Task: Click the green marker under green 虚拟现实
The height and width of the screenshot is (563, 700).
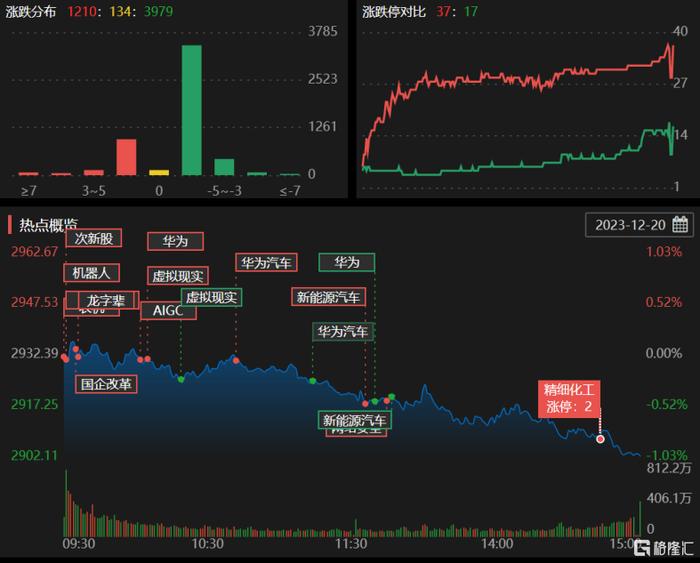Action: [181, 380]
